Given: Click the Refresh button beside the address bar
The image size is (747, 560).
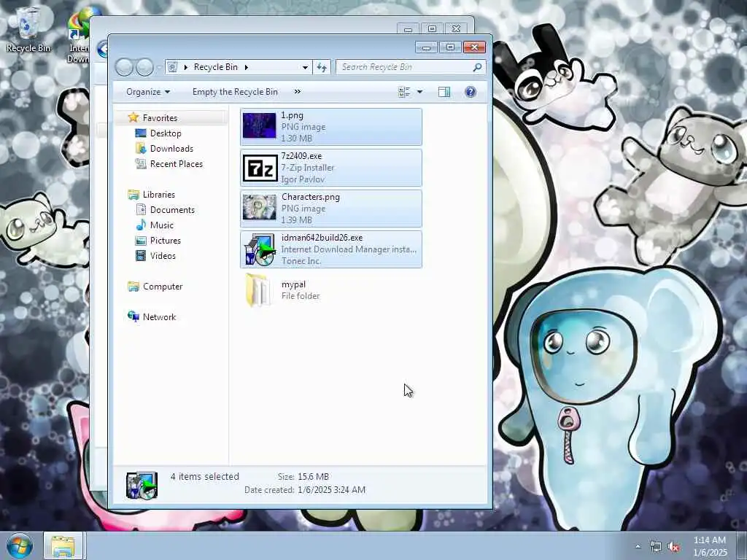Looking at the screenshot, I should tap(322, 67).
